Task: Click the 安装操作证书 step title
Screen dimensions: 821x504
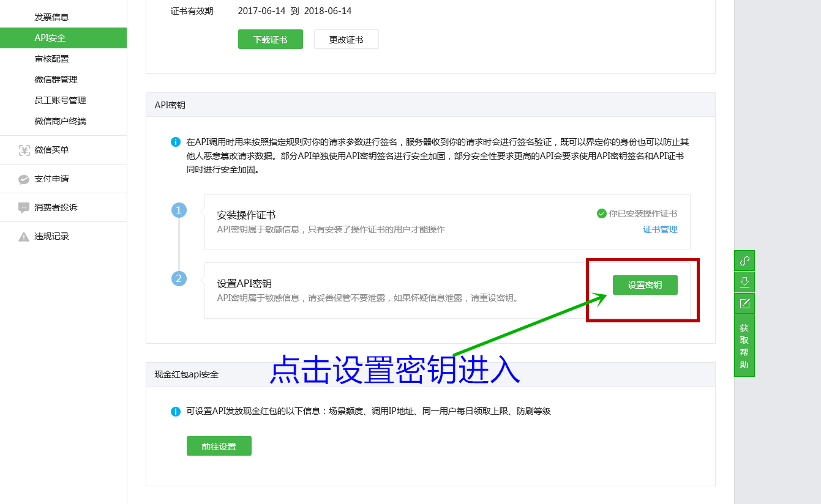Action: pyautogui.click(x=246, y=215)
